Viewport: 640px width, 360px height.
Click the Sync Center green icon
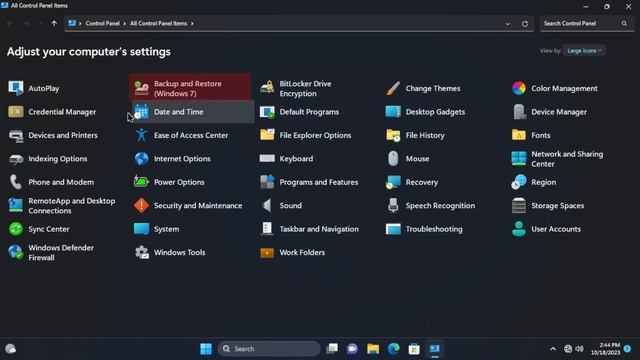(16, 229)
